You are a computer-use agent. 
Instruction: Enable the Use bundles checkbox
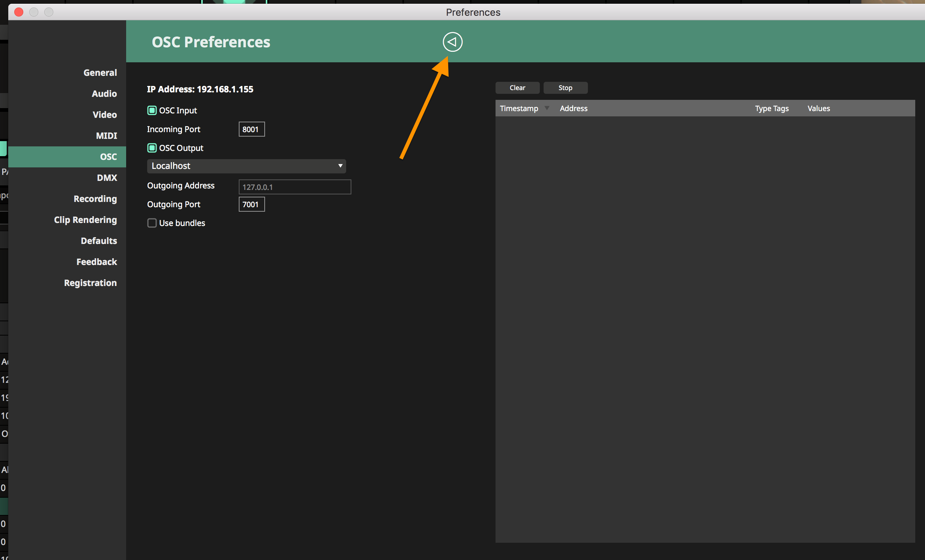(152, 223)
